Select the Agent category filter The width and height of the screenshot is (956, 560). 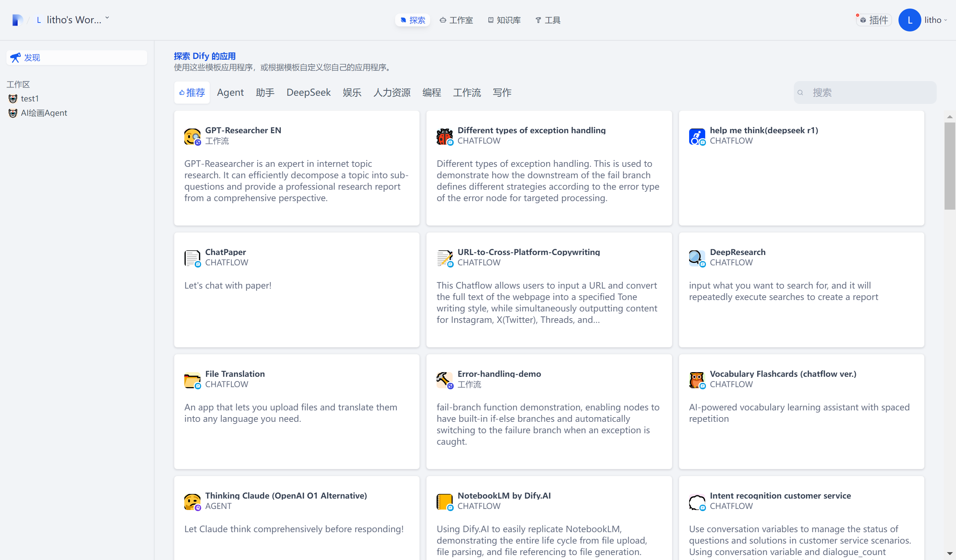(x=230, y=92)
